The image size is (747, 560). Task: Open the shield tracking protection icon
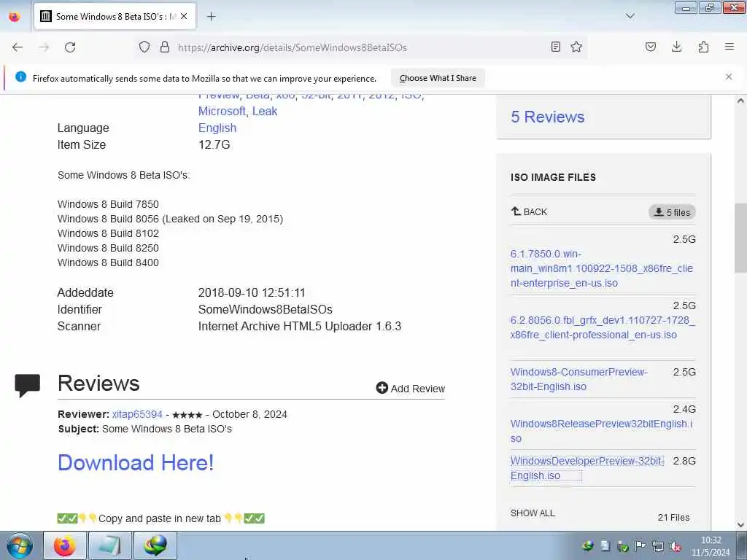click(x=144, y=47)
